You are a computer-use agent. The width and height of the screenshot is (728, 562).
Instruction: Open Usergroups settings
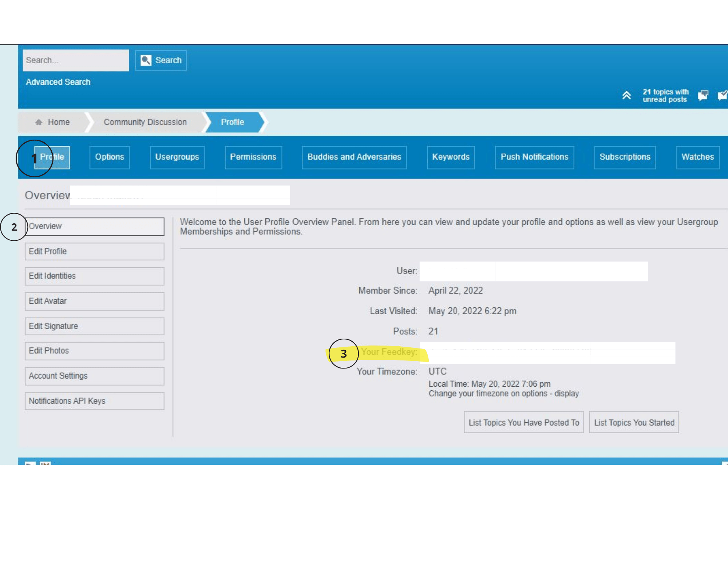pyautogui.click(x=176, y=156)
